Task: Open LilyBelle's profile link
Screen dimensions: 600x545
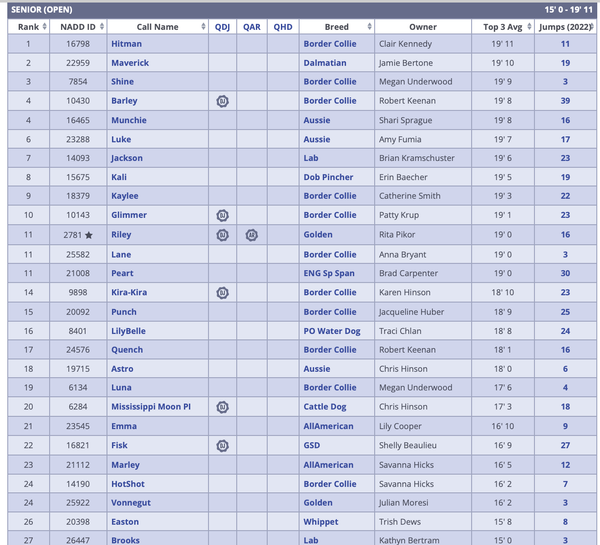Action: 128,331
